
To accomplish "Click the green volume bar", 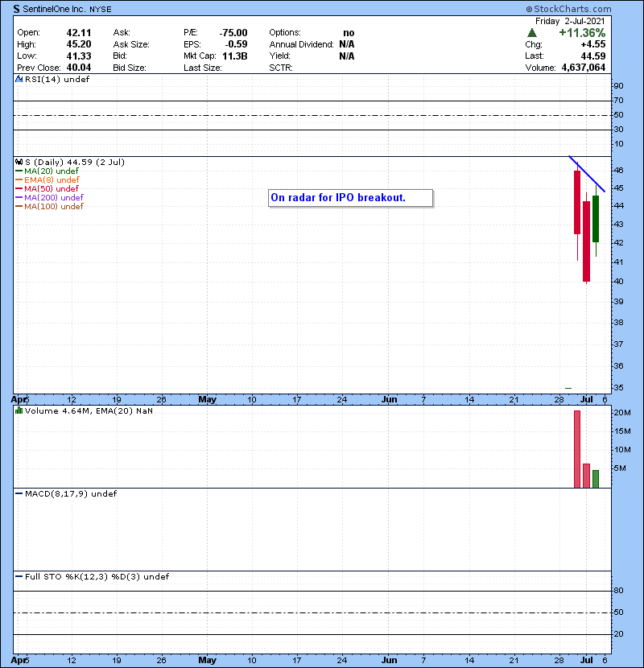I will click(x=596, y=479).
